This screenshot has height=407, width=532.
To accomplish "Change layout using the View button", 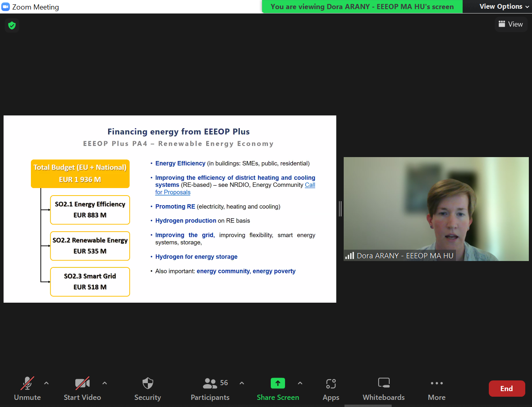I will click(x=511, y=24).
